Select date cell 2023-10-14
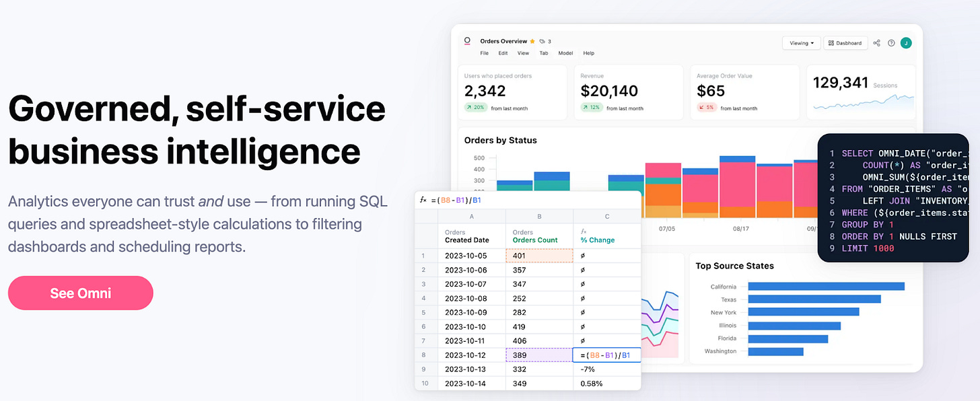Screen dimensions: 980x401 tap(471, 384)
